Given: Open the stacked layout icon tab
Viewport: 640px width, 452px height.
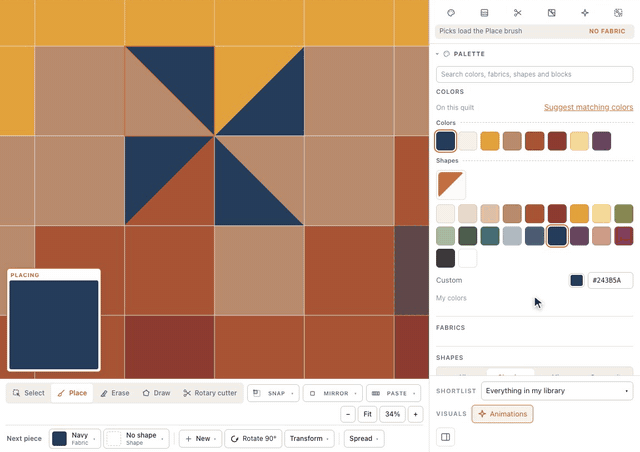Looking at the screenshot, I should pyautogui.click(x=484, y=13).
